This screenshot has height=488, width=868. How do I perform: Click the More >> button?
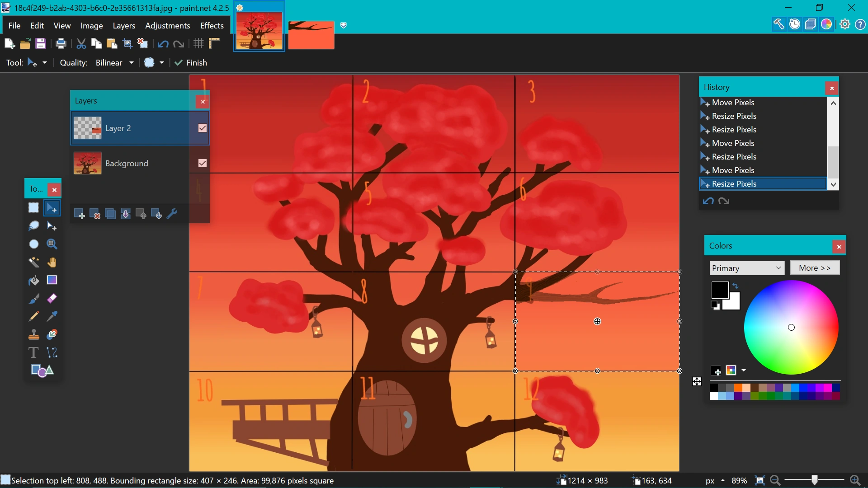click(x=815, y=268)
